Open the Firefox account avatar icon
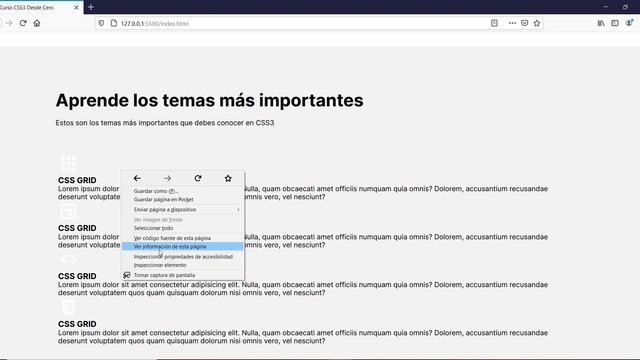640x360 pixels. point(629,23)
